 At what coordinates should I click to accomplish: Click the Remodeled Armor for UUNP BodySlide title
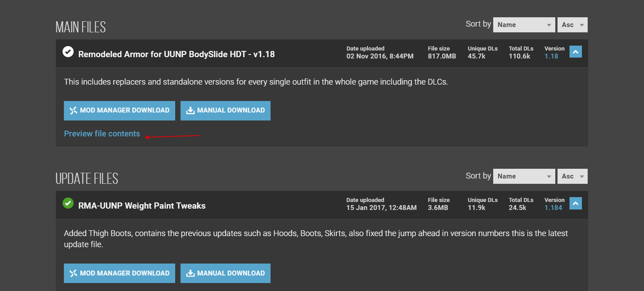point(177,54)
